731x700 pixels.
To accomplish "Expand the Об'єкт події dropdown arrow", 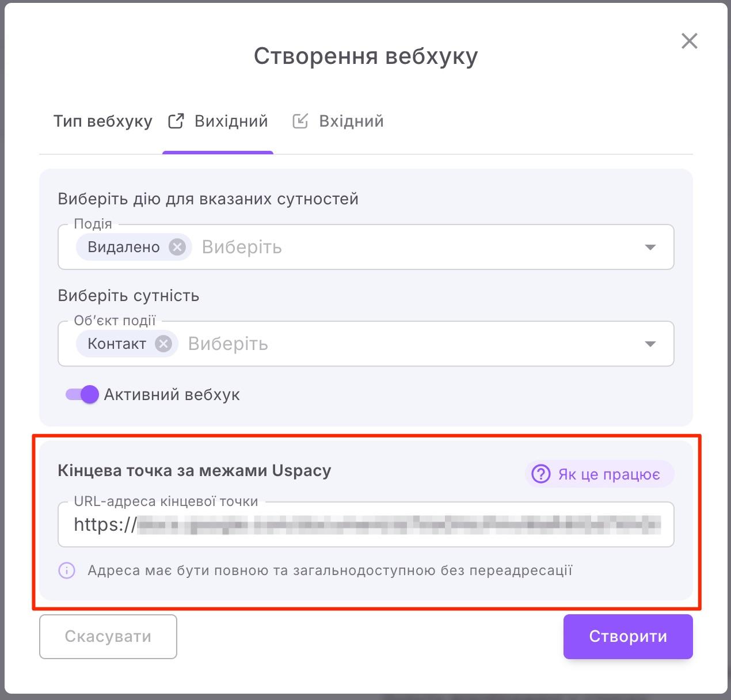I will [x=650, y=344].
